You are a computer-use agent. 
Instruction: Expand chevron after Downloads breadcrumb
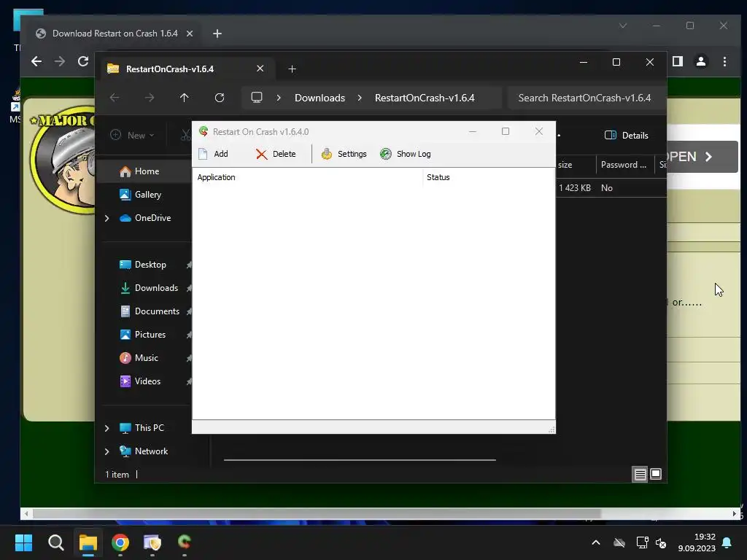tap(360, 98)
